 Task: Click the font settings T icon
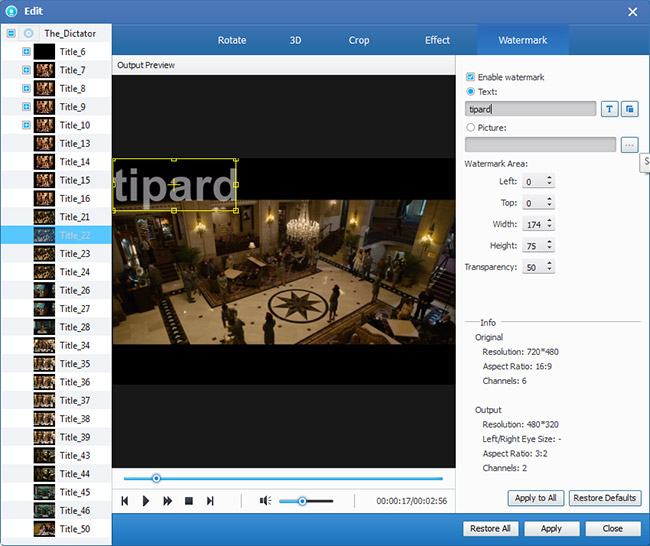(x=609, y=109)
